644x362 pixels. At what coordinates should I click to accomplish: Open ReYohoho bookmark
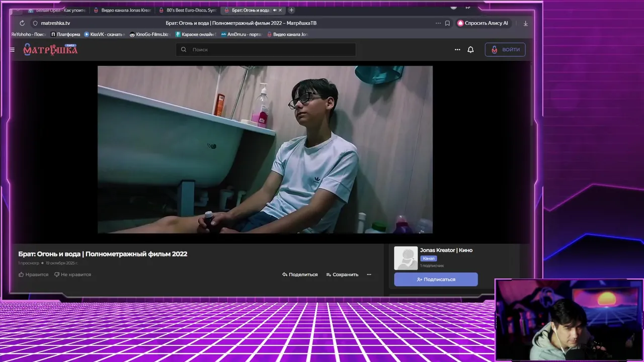(29, 35)
